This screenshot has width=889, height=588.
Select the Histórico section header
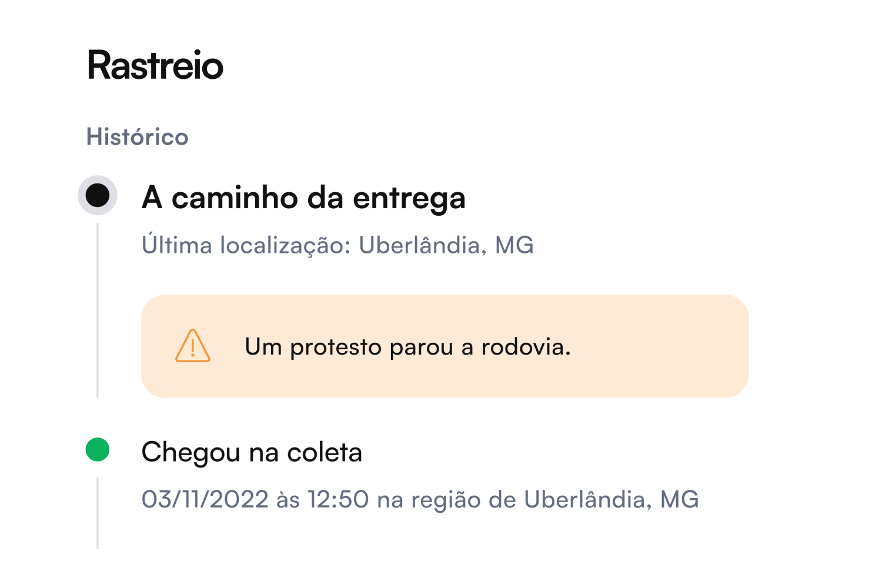pyautogui.click(x=137, y=136)
